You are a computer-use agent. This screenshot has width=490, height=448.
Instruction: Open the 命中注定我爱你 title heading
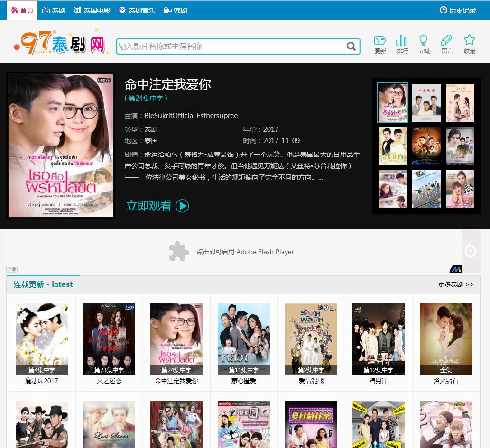click(x=168, y=84)
